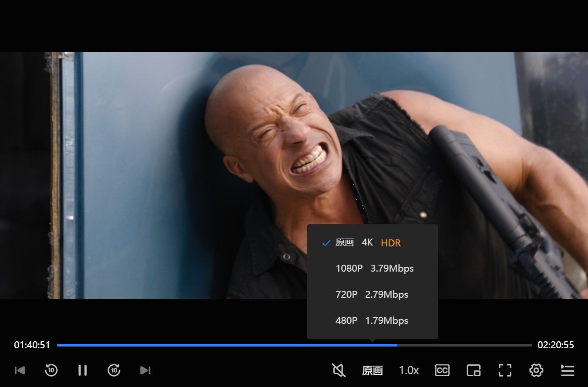The image size is (588, 387).
Task: Skip to the next video
Action: [x=145, y=370]
